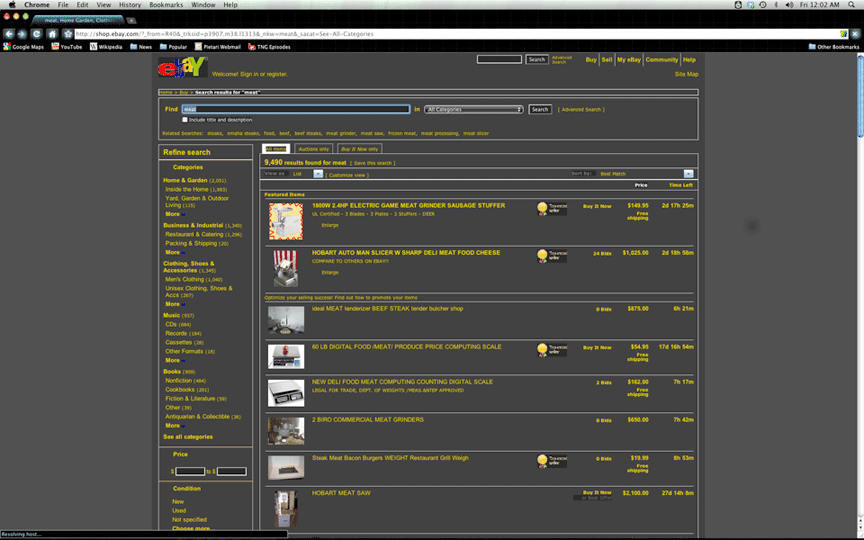Expand More under Business & Industrial

(175, 252)
